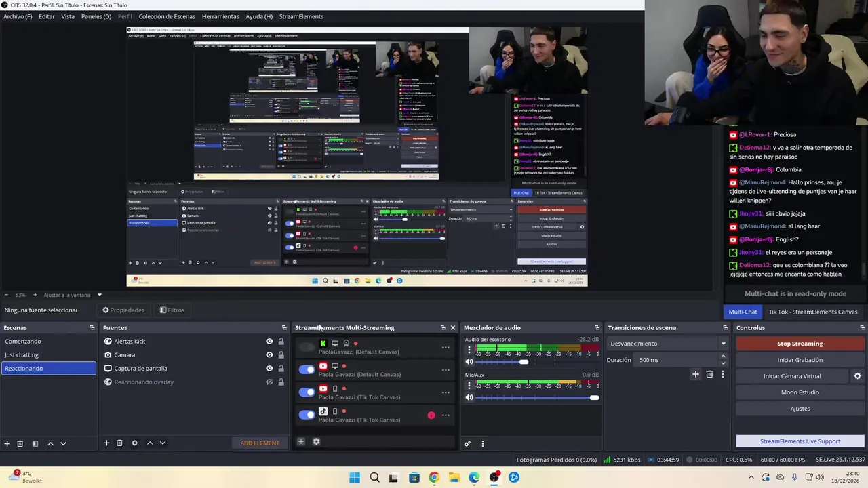Hide the Alertas Kick source
The width and height of the screenshot is (868, 488).
click(269, 342)
